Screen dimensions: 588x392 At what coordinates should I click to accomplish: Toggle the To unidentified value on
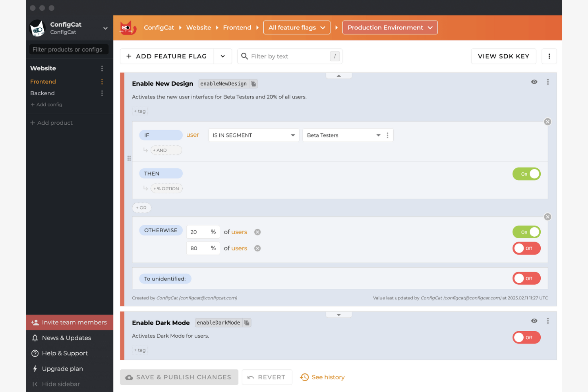[526, 278]
